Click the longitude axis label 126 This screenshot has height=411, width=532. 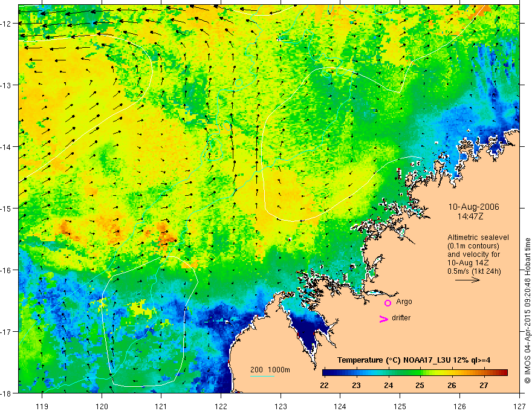[459, 406]
